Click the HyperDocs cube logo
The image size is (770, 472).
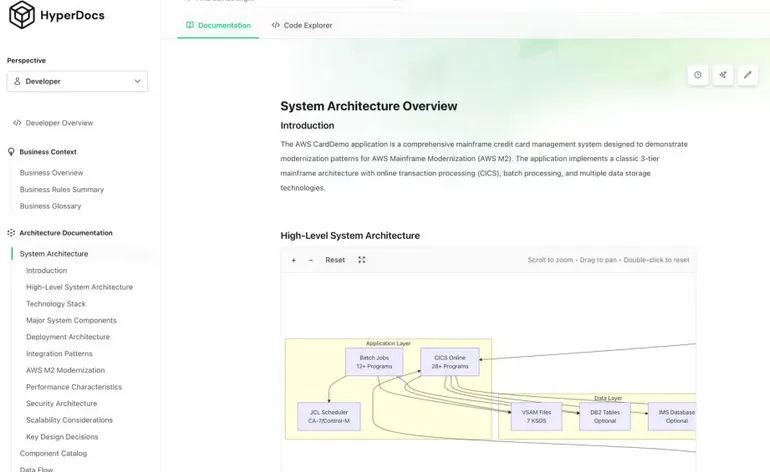[22, 15]
